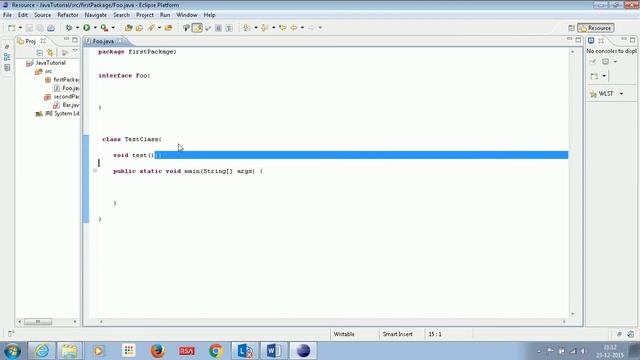Click the Console view tab icon

[591, 40]
